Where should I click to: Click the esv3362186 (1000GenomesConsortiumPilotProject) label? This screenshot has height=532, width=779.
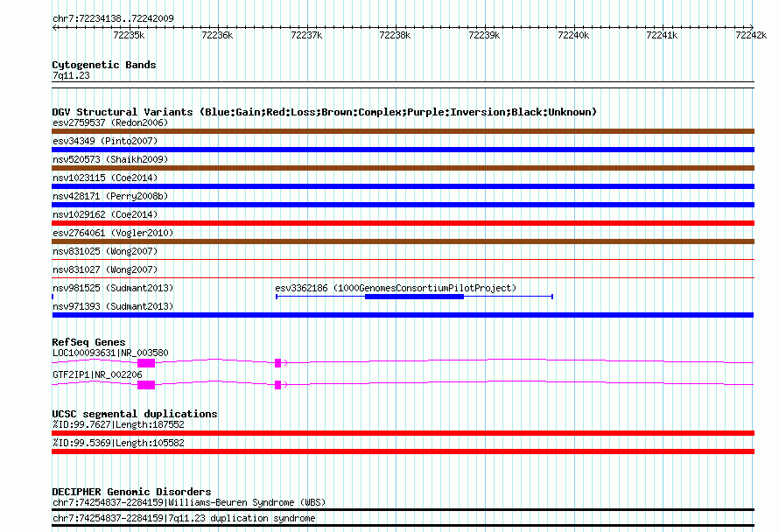(396, 288)
